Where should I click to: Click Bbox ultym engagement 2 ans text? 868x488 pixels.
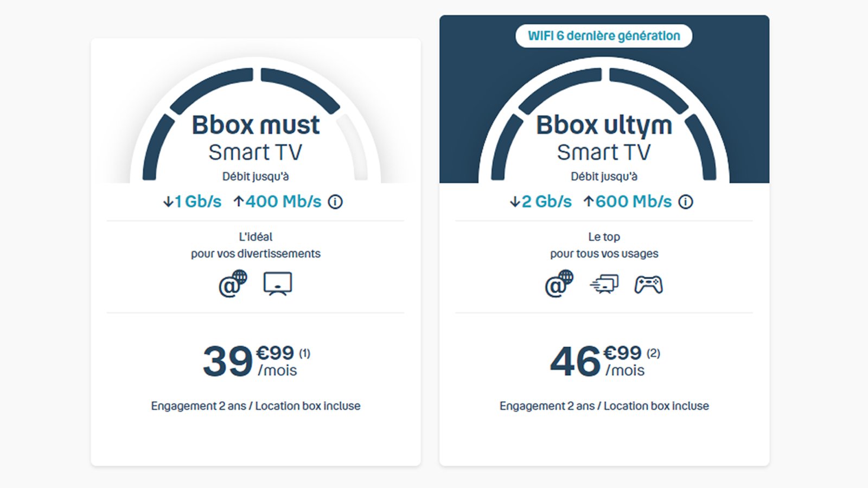(x=604, y=406)
